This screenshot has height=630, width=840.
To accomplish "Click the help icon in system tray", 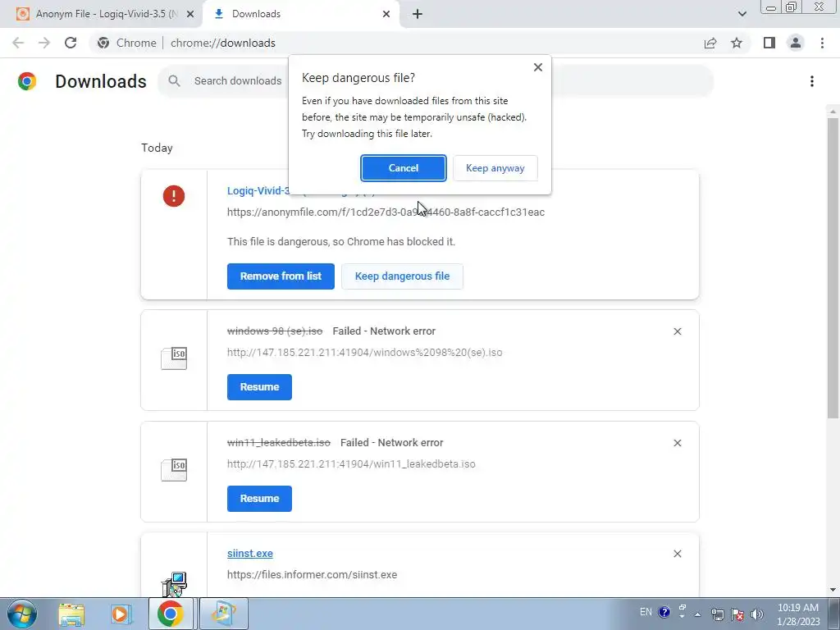I will click(664, 612).
